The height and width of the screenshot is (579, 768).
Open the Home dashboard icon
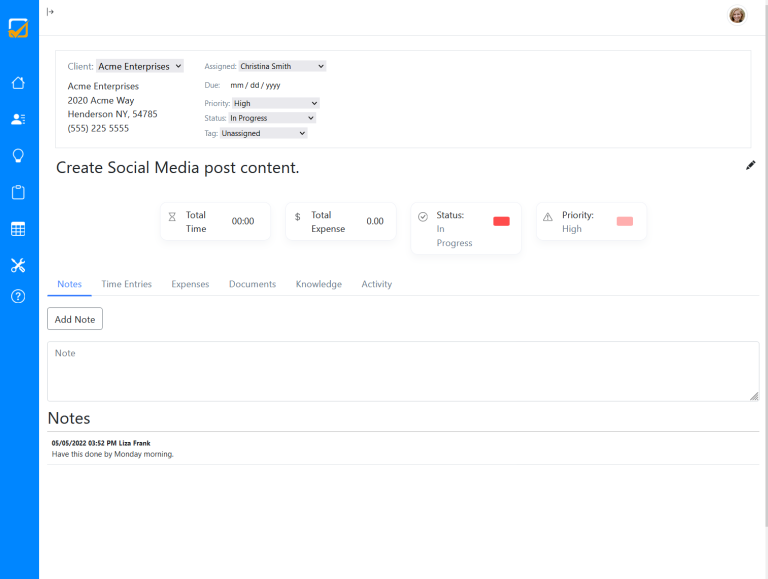point(18,83)
